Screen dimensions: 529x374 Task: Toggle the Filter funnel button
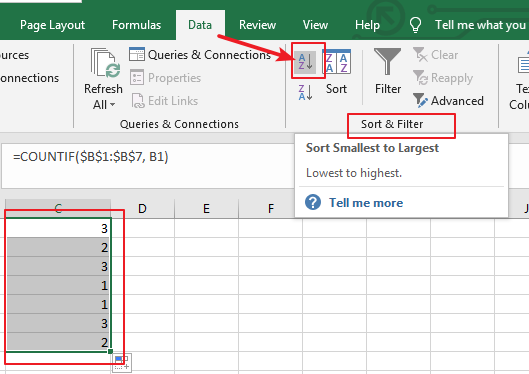pyautogui.click(x=388, y=71)
